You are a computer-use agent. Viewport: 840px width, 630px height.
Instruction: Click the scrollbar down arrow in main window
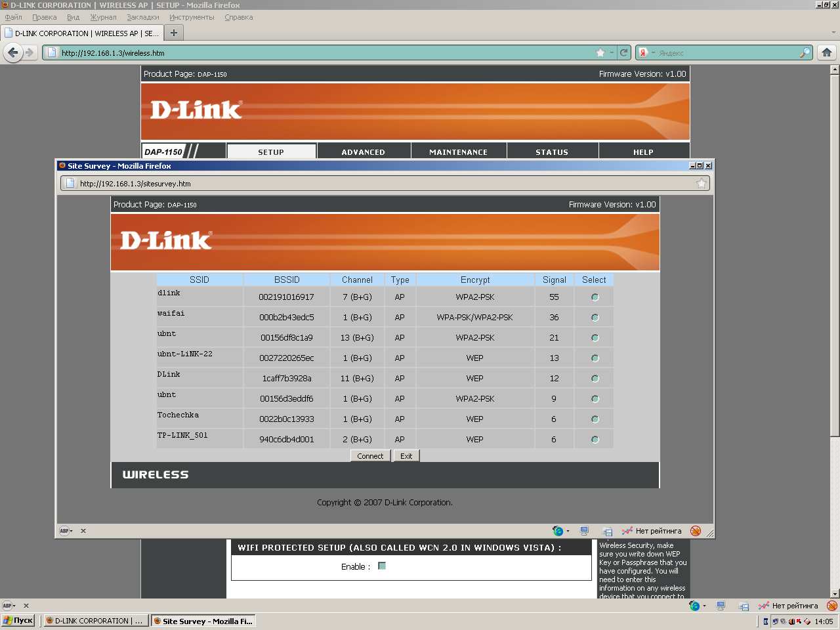(835, 593)
